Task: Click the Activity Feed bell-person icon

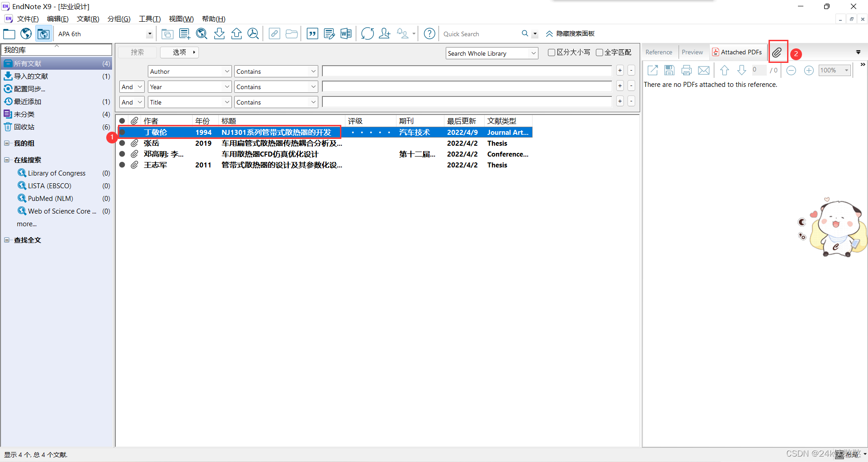Action: [403, 34]
